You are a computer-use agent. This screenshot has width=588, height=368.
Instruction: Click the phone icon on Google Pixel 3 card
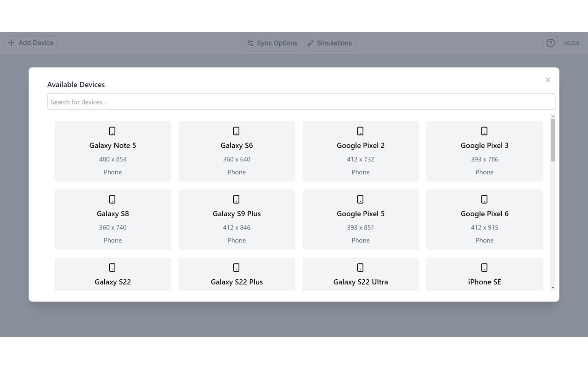click(485, 131)
